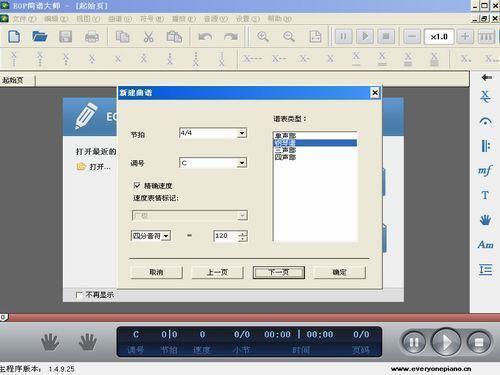Viewport: 500px width, 375px height.
Task: Click the left hand icon in player
Action: tap(50, 342)
